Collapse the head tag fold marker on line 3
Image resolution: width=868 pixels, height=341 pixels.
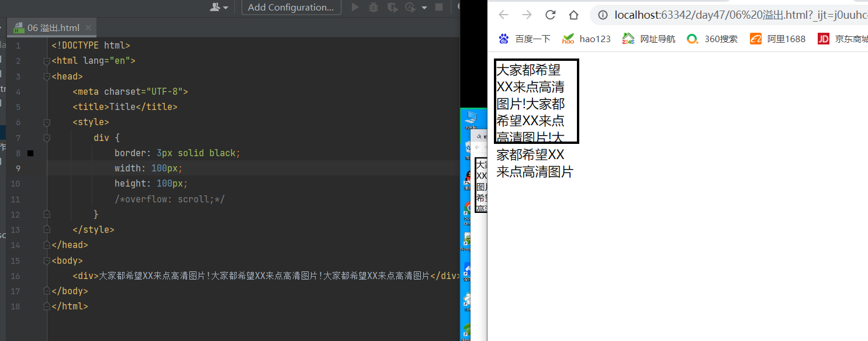click(47, 76)
